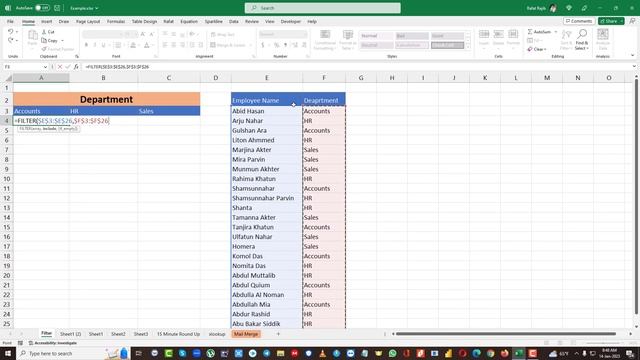
Task: Select the 15 Minute Round Up sheet tab
Action: [178, 334]
